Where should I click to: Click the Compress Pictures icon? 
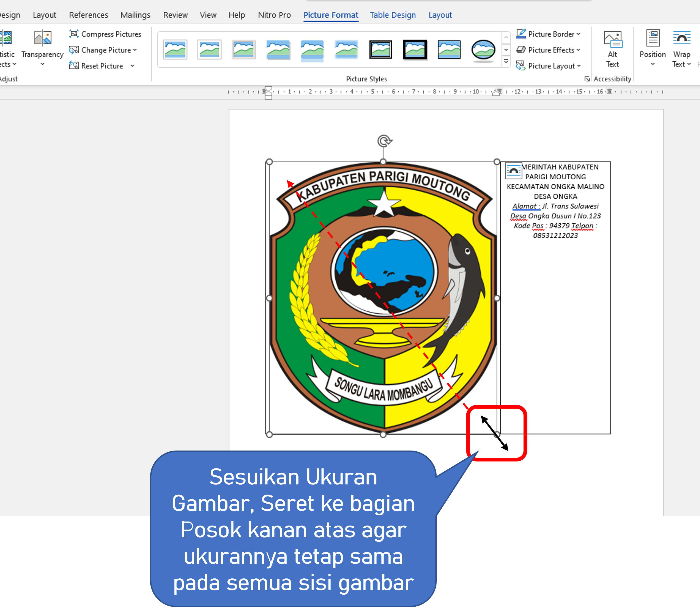[x=74, y=34]
